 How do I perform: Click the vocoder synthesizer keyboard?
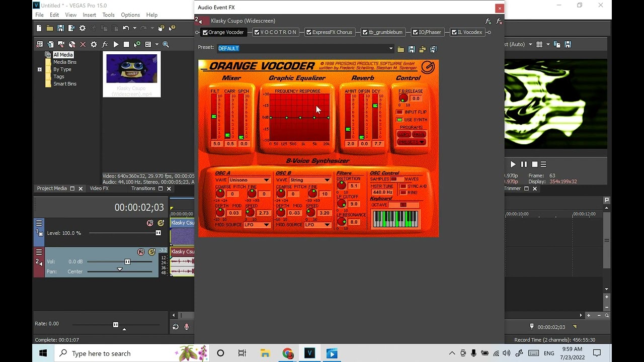[x=395, y=219]
